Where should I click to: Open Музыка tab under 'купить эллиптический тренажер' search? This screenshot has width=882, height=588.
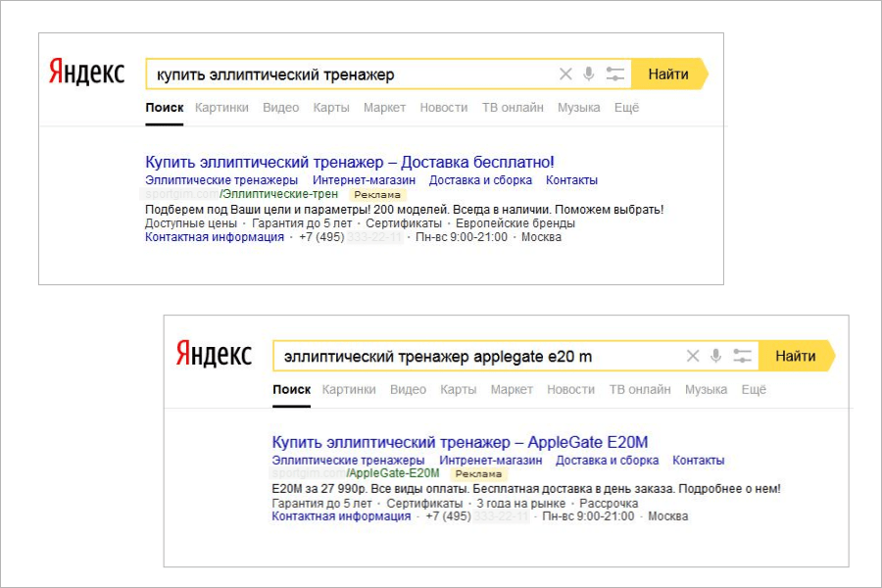(579, 108)
